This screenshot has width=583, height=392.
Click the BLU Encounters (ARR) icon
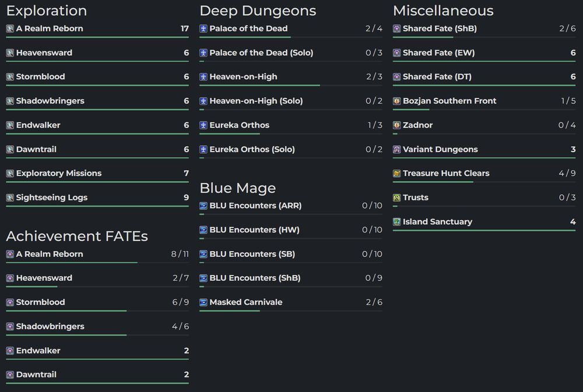click(x=203, y=206)
